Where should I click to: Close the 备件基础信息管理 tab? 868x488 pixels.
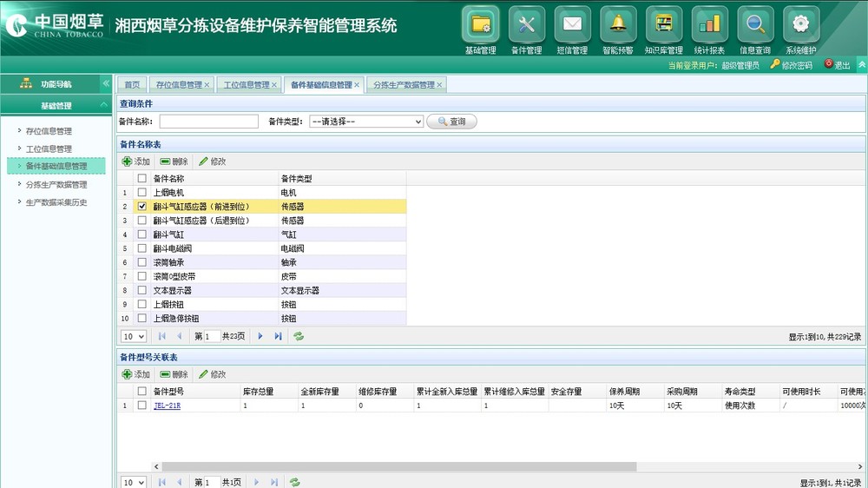coord(357,85)
